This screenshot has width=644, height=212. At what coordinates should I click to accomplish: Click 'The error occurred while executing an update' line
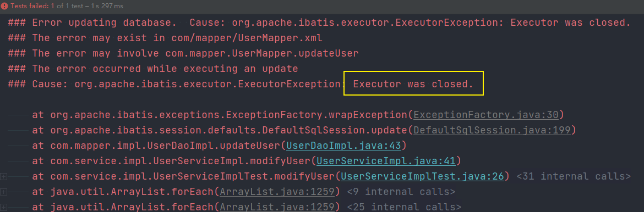[x=153, y=69]
